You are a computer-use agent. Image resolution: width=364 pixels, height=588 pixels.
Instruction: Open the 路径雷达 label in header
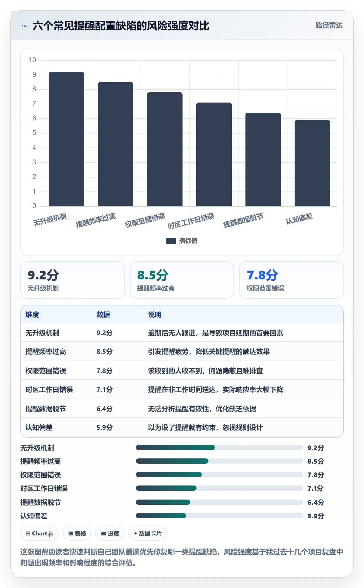coord(329,25)
